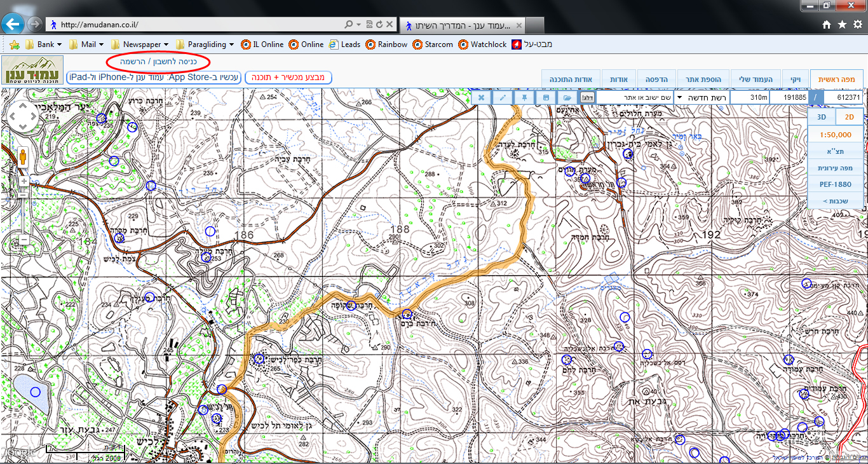868x464 pixels.
Task: Click the App Store iPhone/iPad promotion link
Action: 154,78
